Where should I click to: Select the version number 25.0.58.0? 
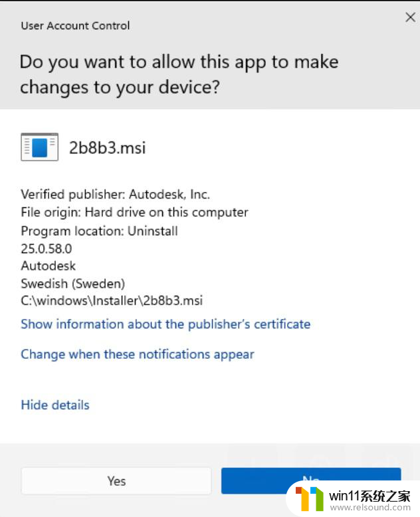46,249
